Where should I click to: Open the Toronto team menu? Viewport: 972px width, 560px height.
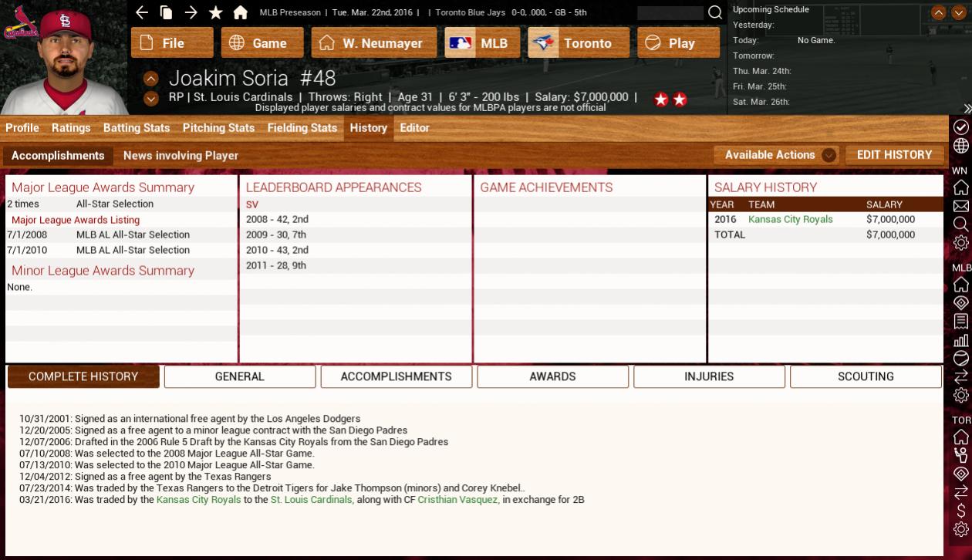(x=579, y=43)
